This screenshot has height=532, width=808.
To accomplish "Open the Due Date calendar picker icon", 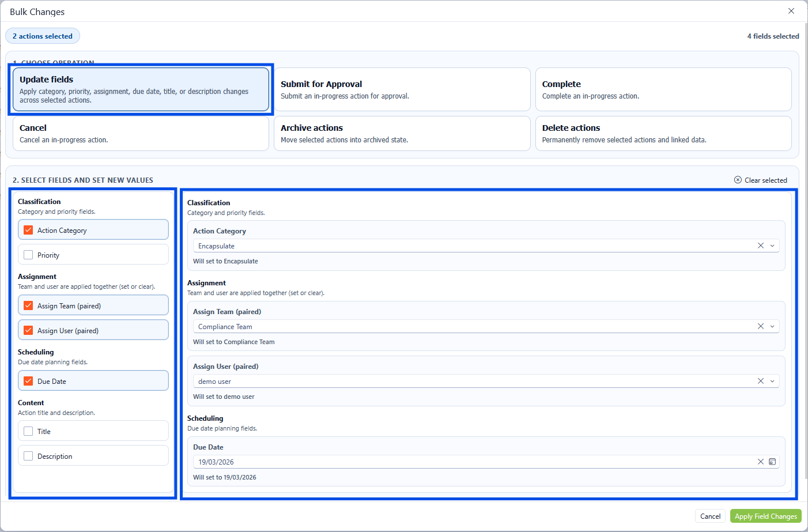I will click(772, 462).
